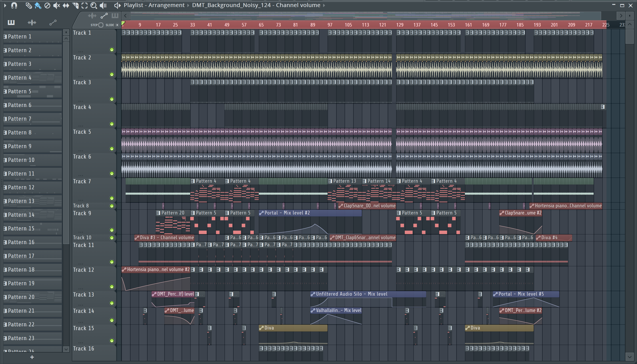Select the Diva #3 - Channel volume clip
Viewport: 637px width, 364px height.
click(x=164, y=238)
